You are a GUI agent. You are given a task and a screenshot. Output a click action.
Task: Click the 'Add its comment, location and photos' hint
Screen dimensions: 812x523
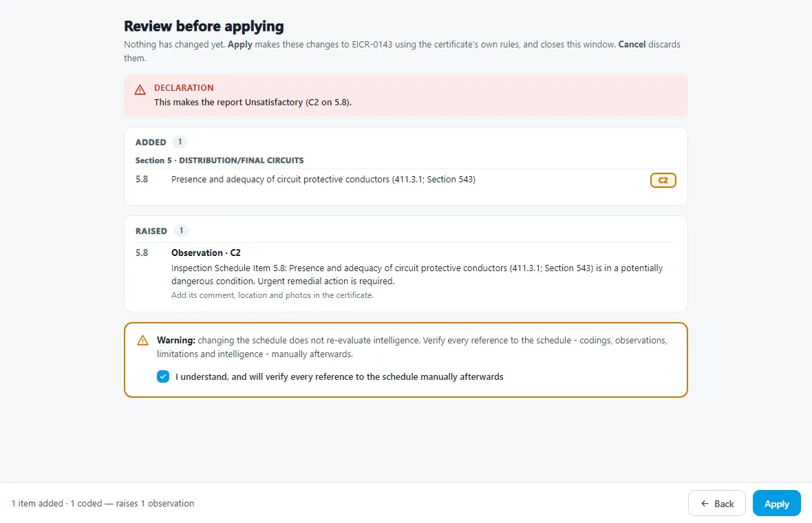[273, 295]
